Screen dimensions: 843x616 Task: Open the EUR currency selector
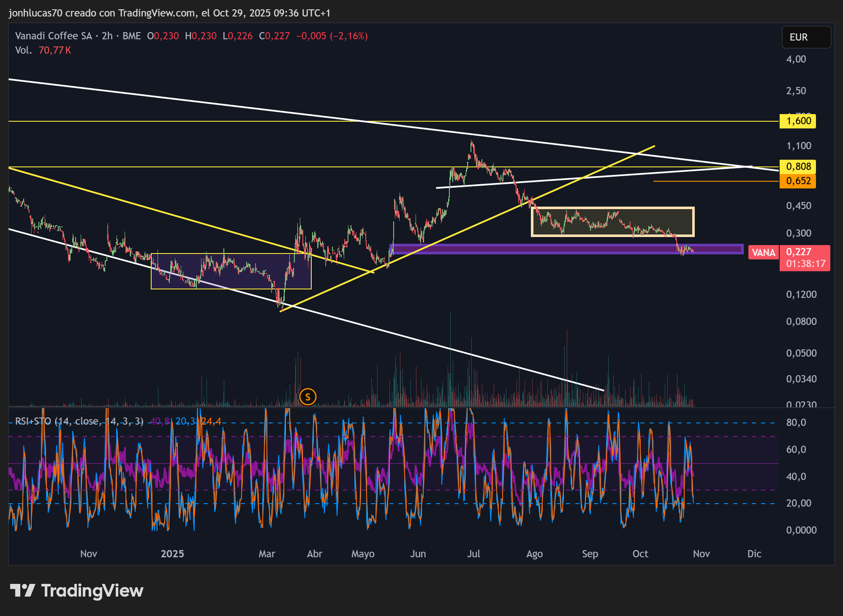(x=806, y=37)
